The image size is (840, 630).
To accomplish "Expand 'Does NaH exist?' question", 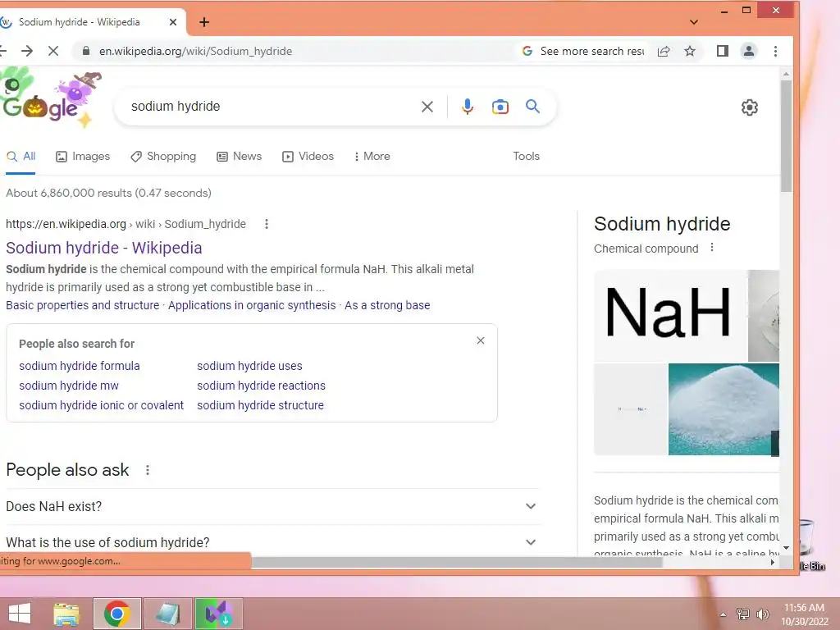I will [272, 506].
